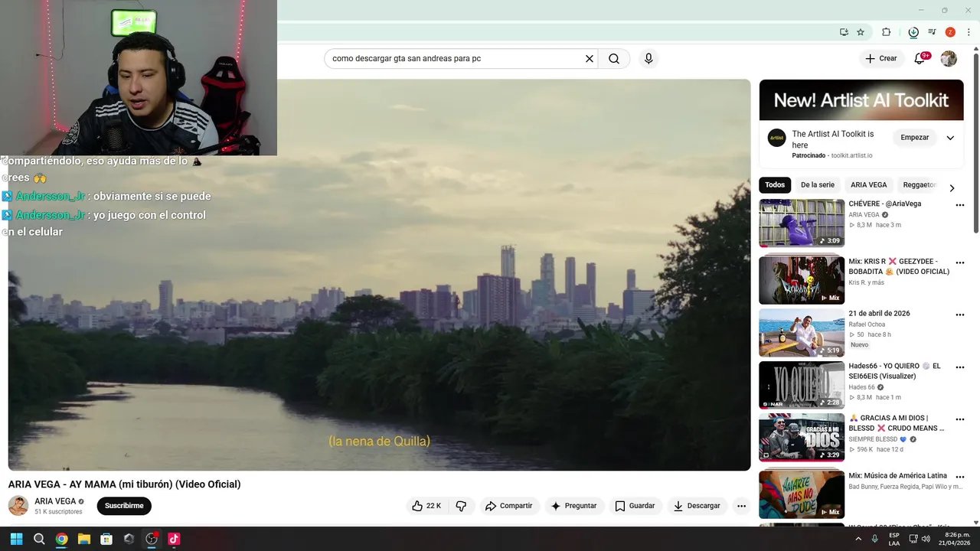This screenshot has height=551, width=980.
Task: Open GRACIAS A MI DIOS thumbnail
Action: (x=802, y=438)
